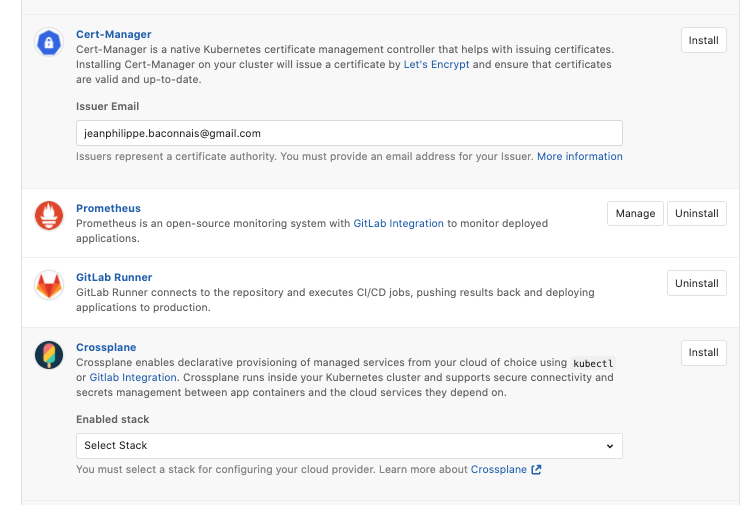The height and width of the screenshot is (505, 754).
Task: Learn more about Crossplane link
Action: pyautogui.click(x=498, y=470)
